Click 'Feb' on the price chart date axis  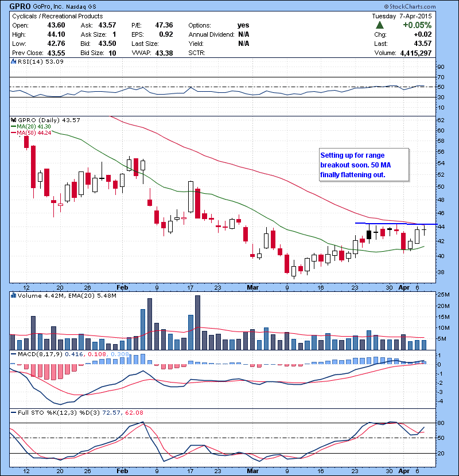tap(122, 287)
